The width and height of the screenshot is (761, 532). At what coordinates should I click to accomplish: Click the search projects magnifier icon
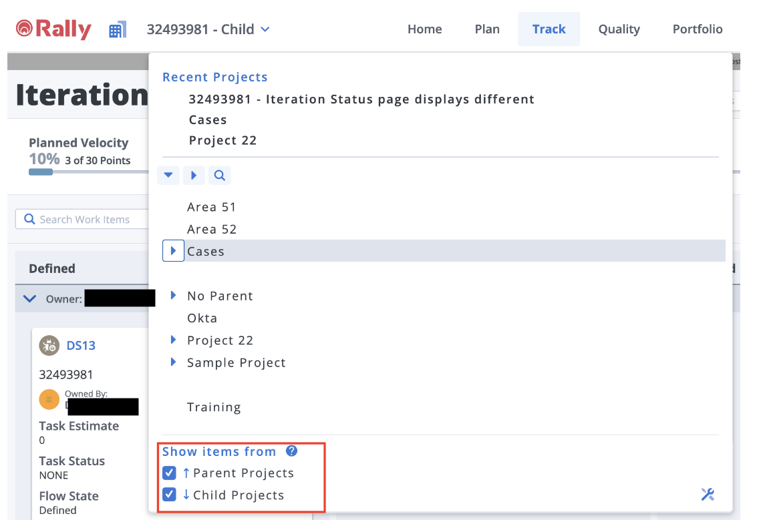219,176
